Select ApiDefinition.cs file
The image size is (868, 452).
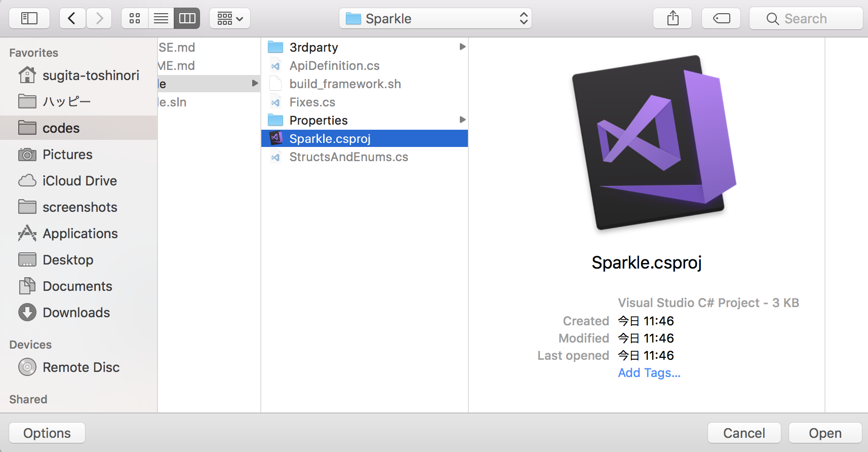[365, 65]
